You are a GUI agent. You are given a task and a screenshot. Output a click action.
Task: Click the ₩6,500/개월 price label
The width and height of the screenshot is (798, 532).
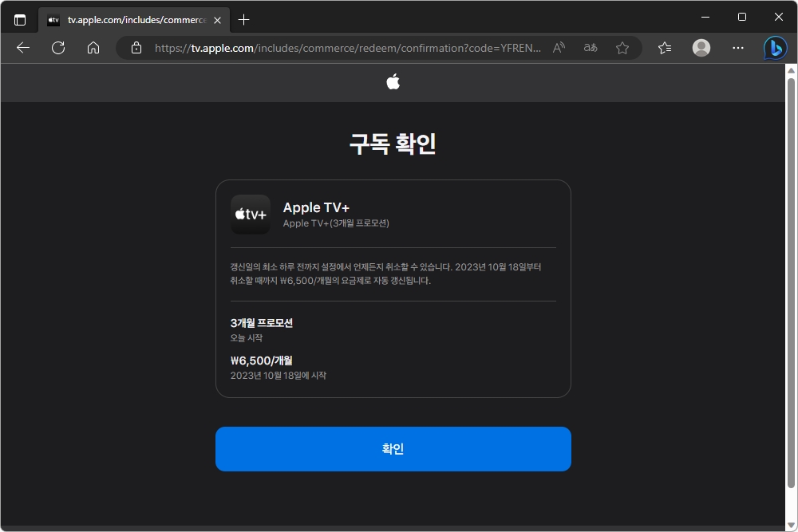[x=262, y=361]
